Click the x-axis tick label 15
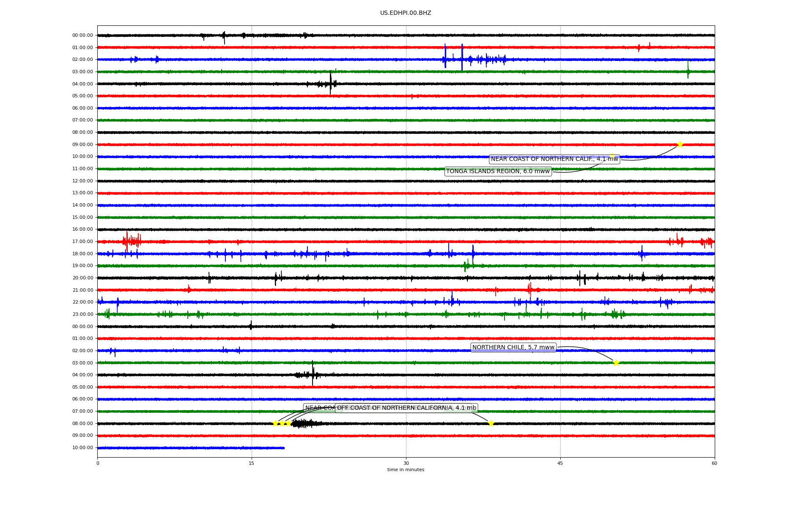Viewport: 812px width, 508px height. click(x=252, y=464)
